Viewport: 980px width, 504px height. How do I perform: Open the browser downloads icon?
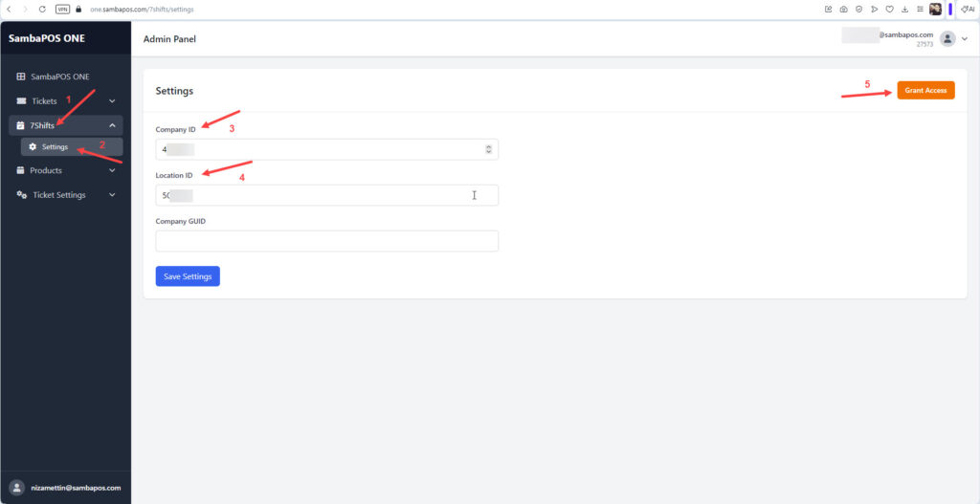pos(904,9)
